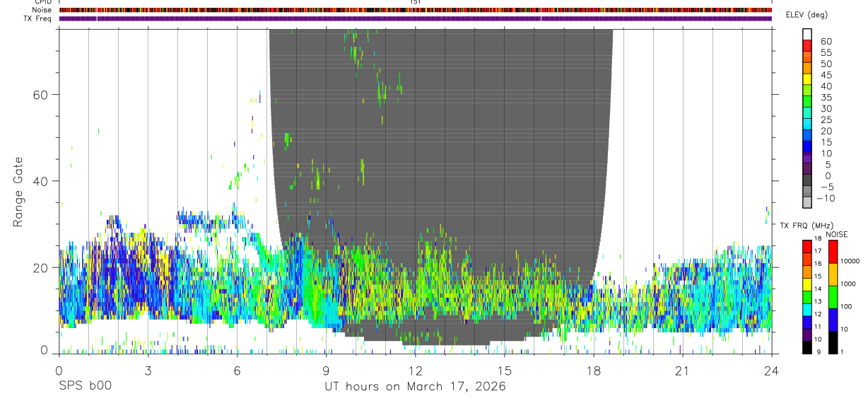Click cyan segment of TX FRQ color bar
Screen dimensions: 868x401
807,310
